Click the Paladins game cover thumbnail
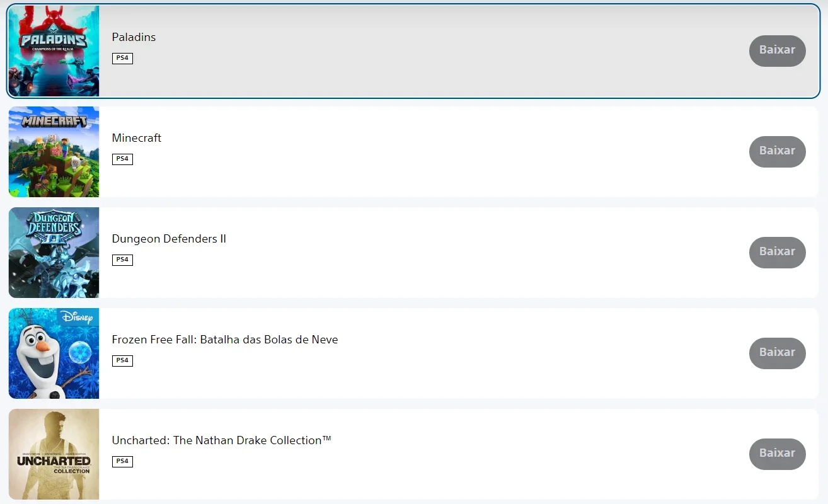828x504 pixels. (x=54, y=51)
